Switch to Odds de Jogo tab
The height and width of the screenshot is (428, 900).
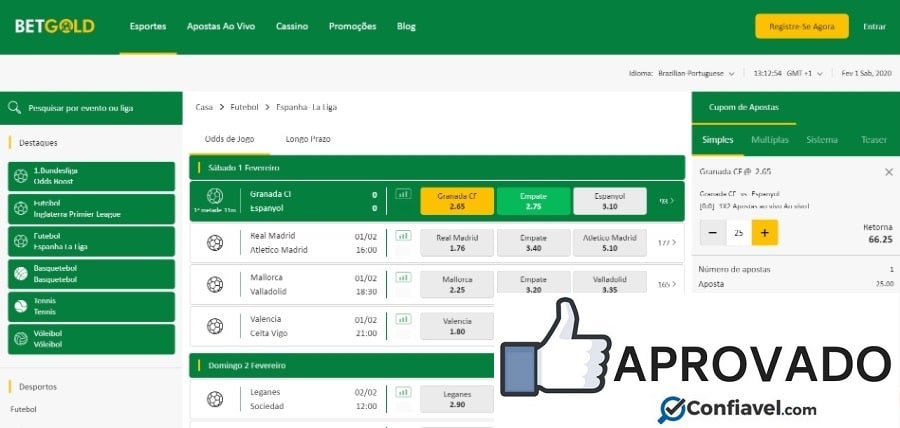point(230,139)
